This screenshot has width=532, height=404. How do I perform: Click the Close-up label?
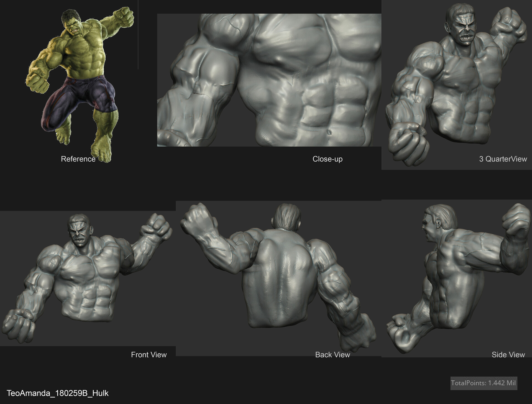(328, 159)
